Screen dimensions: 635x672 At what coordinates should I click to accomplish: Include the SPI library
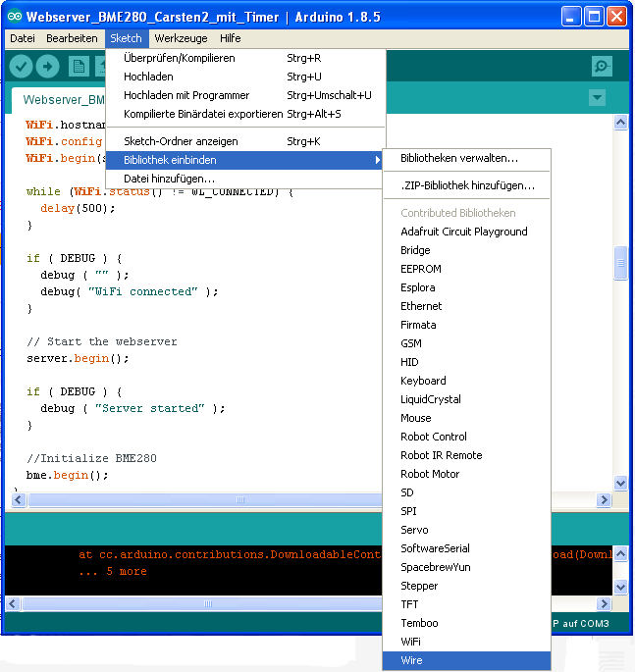pos(466,511)
